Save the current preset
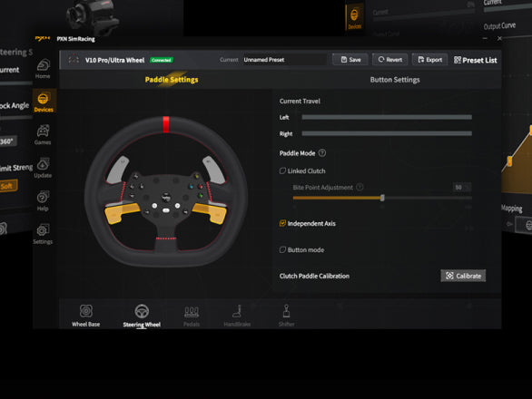This screenshot has width=532, height=399. (x=350, y=60)
